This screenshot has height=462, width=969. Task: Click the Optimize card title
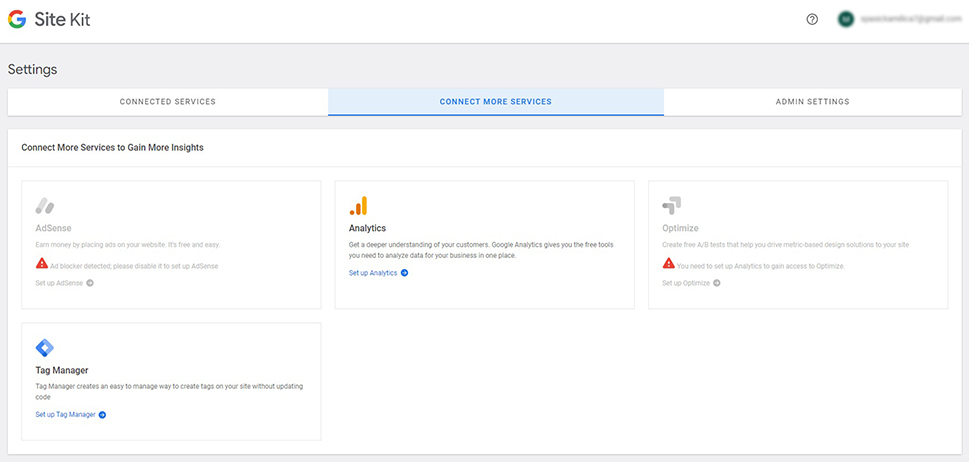[x=680, y=229]
